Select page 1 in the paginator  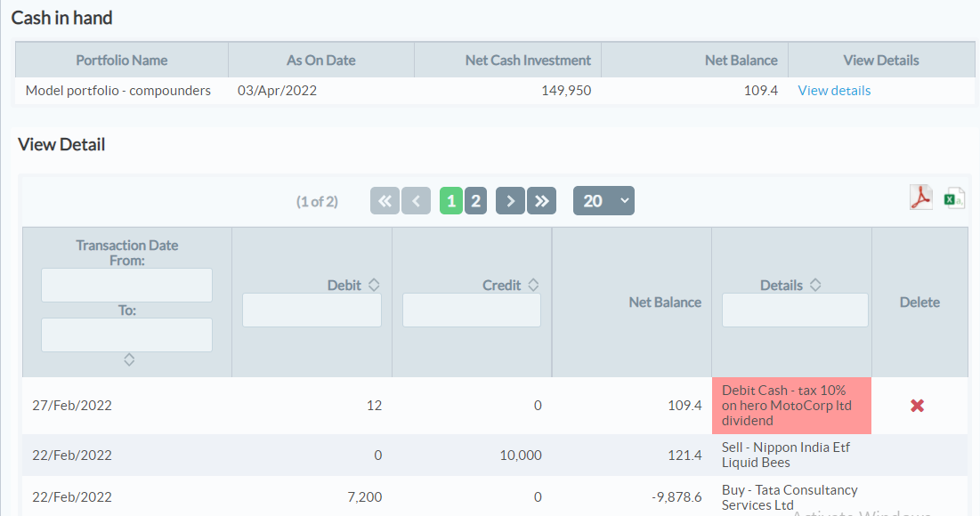[x=451, y=201]
